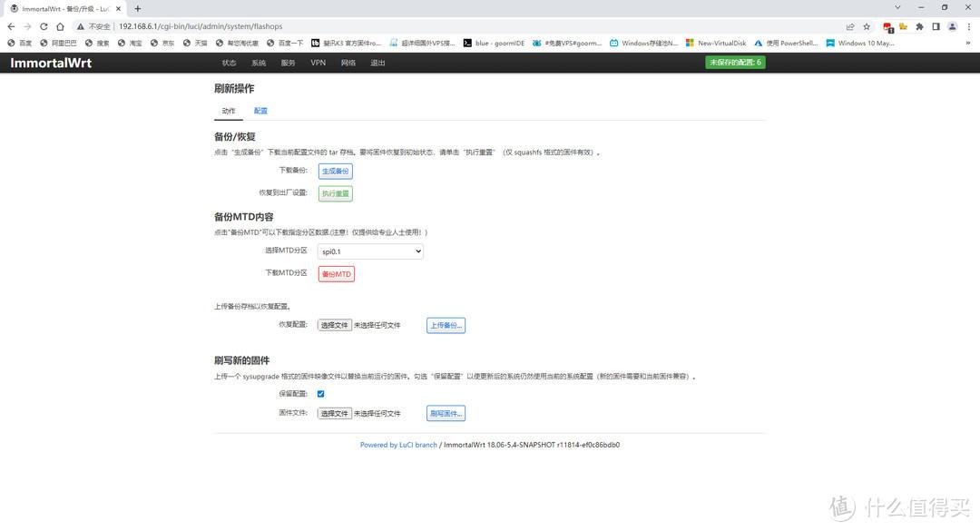This screenshot has height=531, width=980.
Task: Open the K3 官方固件 bookmark
Action: pos(347,44)
